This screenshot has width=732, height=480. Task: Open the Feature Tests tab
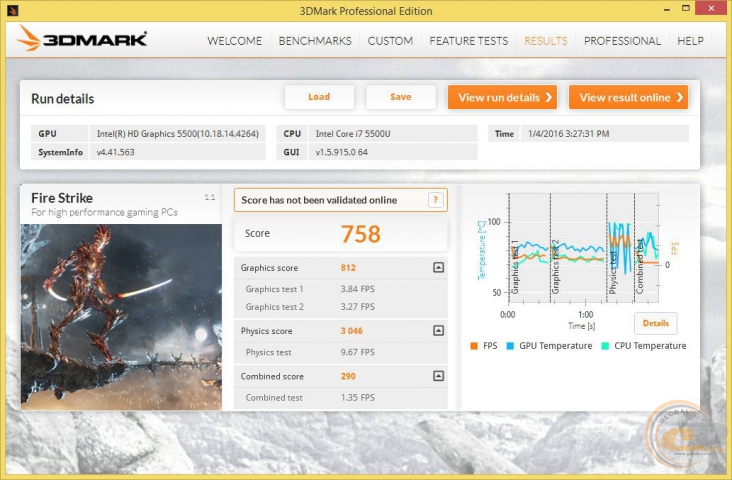[469, 41]
